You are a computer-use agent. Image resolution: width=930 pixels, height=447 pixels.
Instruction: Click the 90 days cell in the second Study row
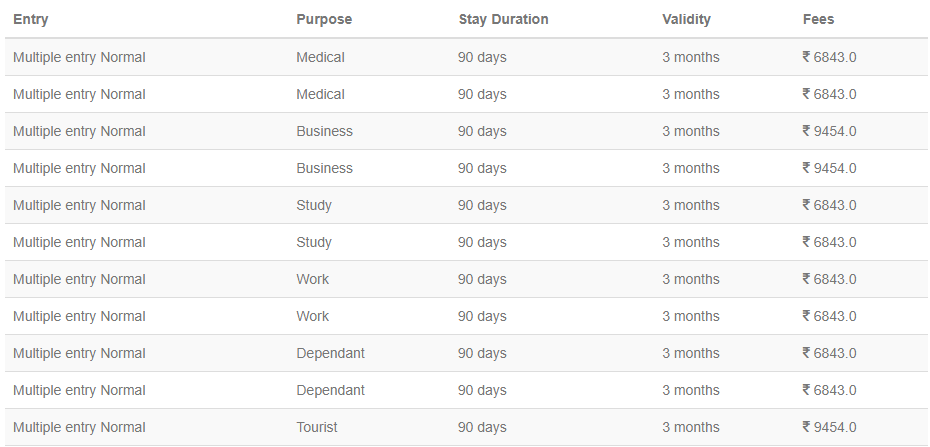(x=482, y=242)
